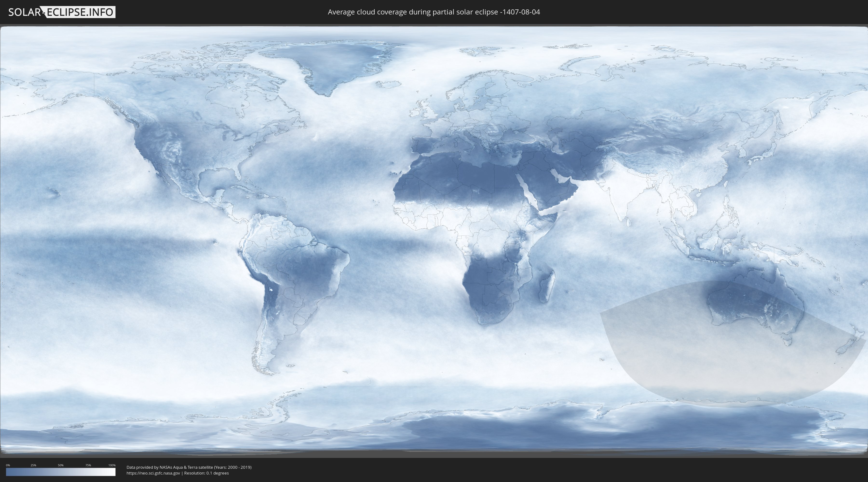Click the 100% legend label
The width and height of the screenshot is (868, 482).
(x=112, y=465)
